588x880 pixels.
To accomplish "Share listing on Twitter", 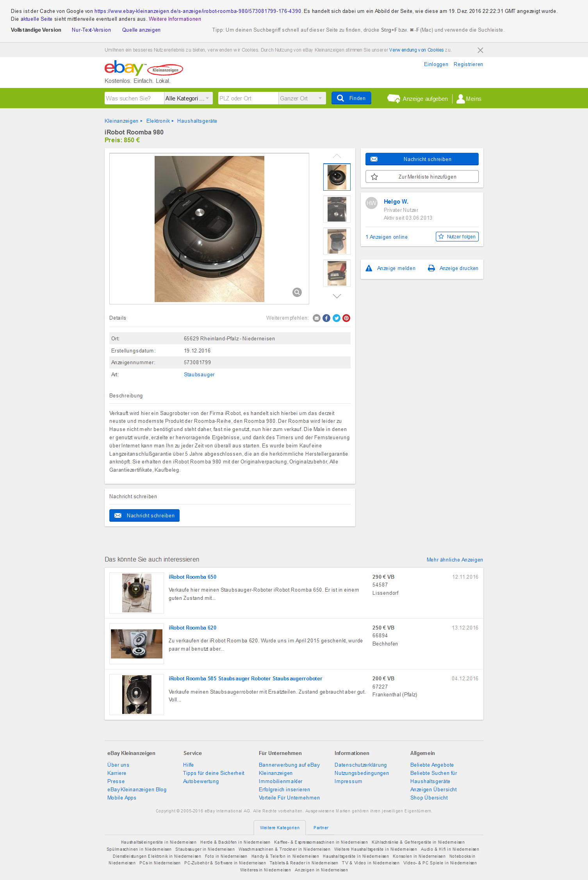I will pyautogui.click(x=337, y=318).
